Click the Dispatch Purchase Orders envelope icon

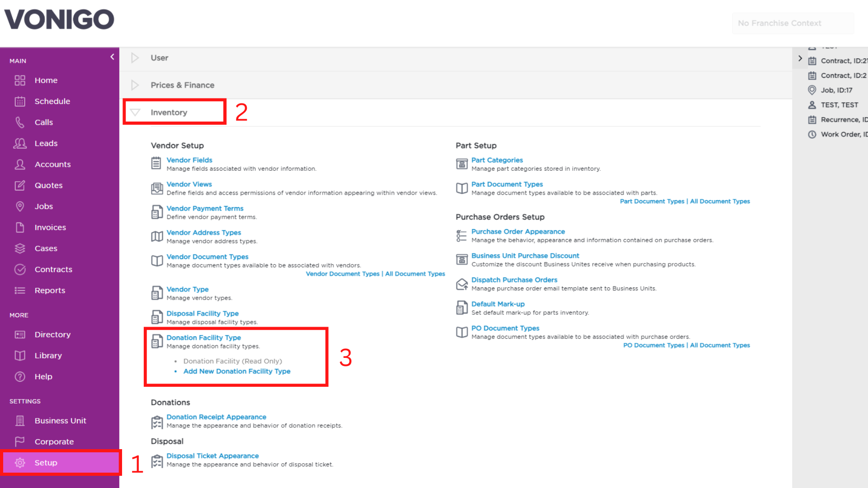(x=462, y=284)
